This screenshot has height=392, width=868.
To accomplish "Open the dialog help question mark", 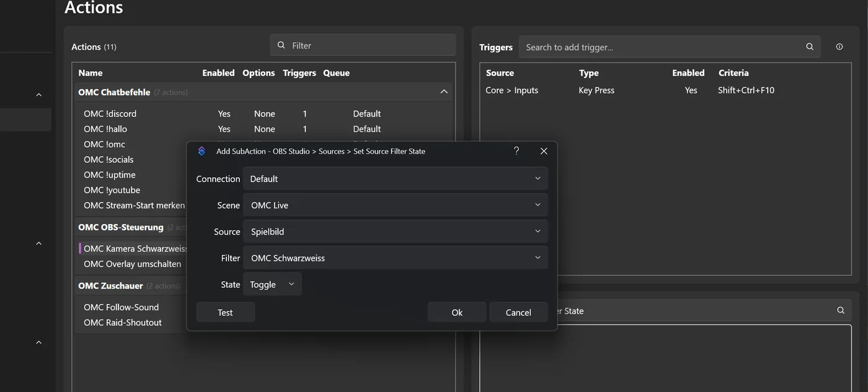I will point(516,151).
